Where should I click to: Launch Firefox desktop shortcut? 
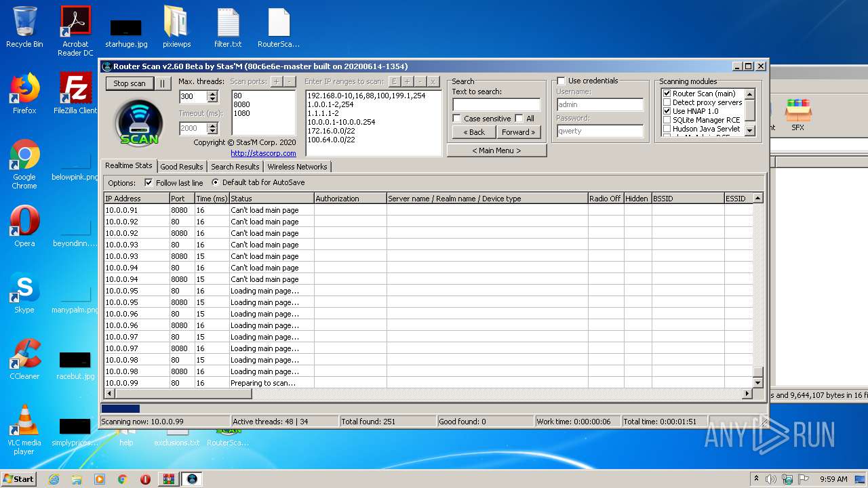click(x=24, y=94)
